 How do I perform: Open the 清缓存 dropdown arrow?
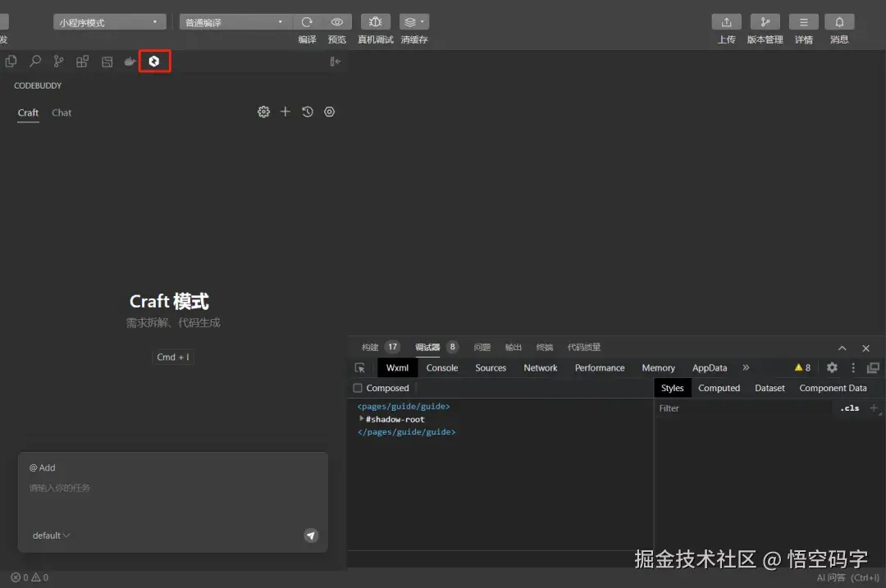pos(420,21)
